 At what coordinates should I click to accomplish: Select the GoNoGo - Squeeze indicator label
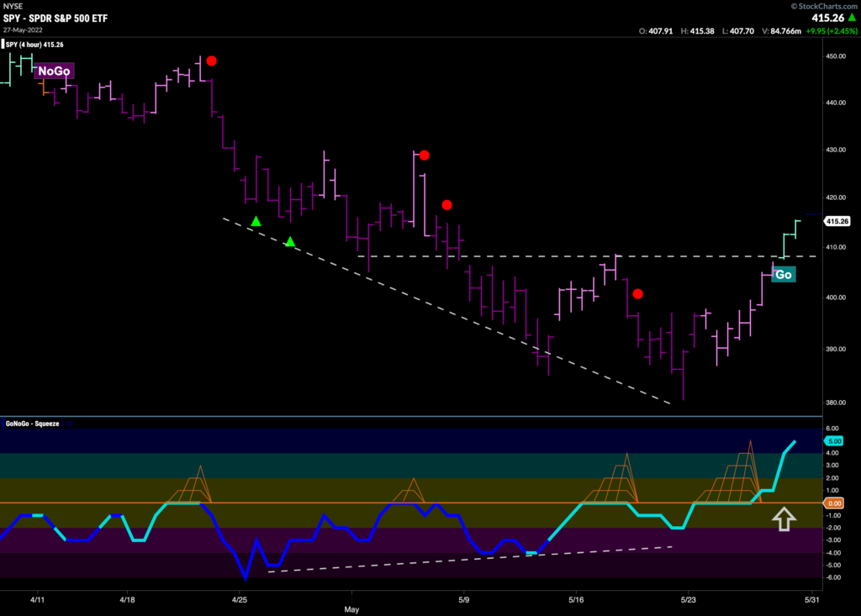click(32, 424)
